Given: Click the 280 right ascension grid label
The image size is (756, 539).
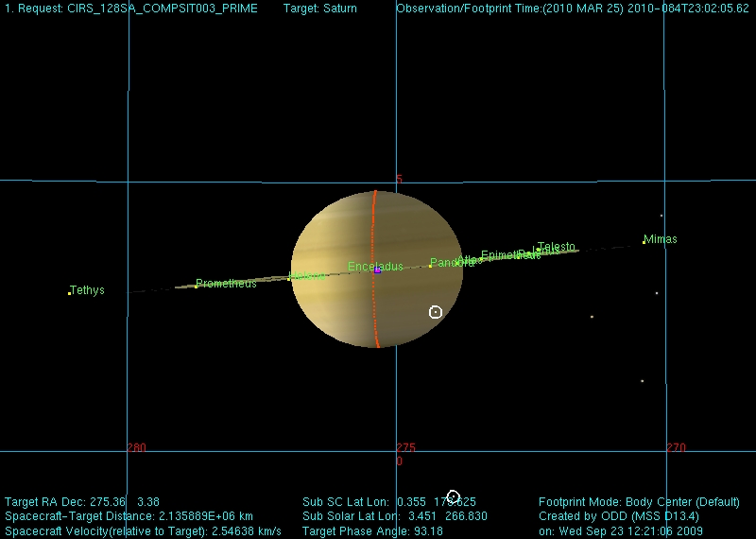Looking at the screenshot, I should [x=136, y=447].
